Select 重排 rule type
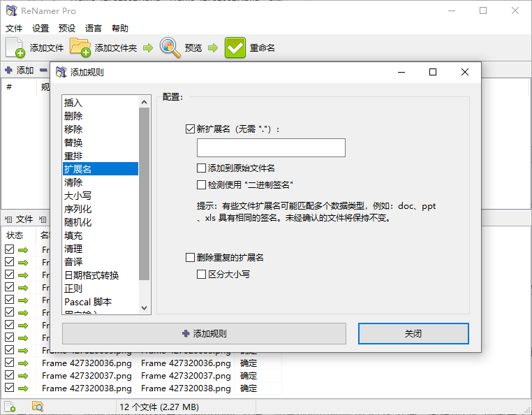The width and height of the screenshot is (532, 415). 101,156
